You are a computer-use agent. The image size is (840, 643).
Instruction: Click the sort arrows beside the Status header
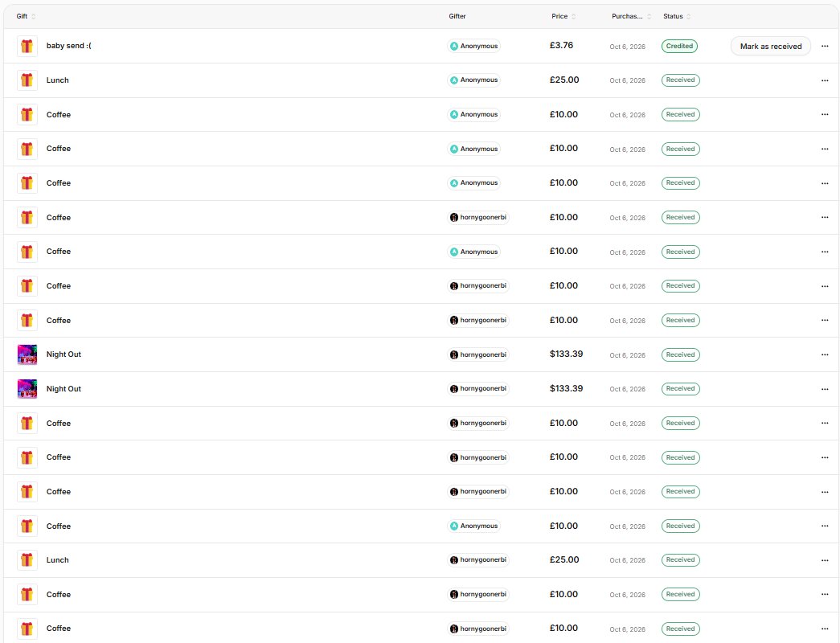(x=689, y=17)
